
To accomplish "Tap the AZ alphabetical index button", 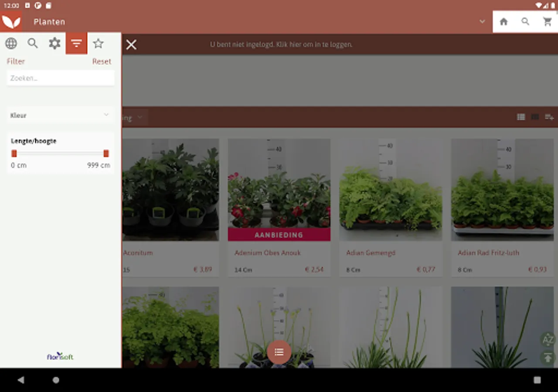I will click(x=548, y=340).
